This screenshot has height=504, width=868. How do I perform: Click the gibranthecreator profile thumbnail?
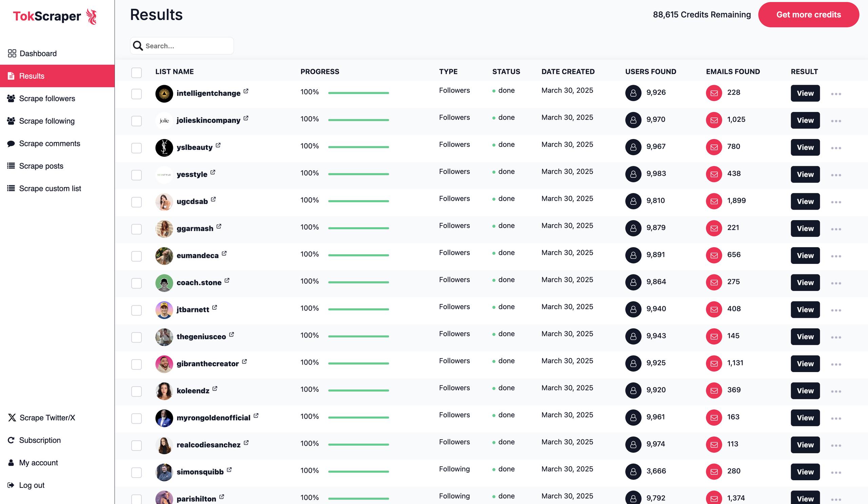(x=164, y=364)
